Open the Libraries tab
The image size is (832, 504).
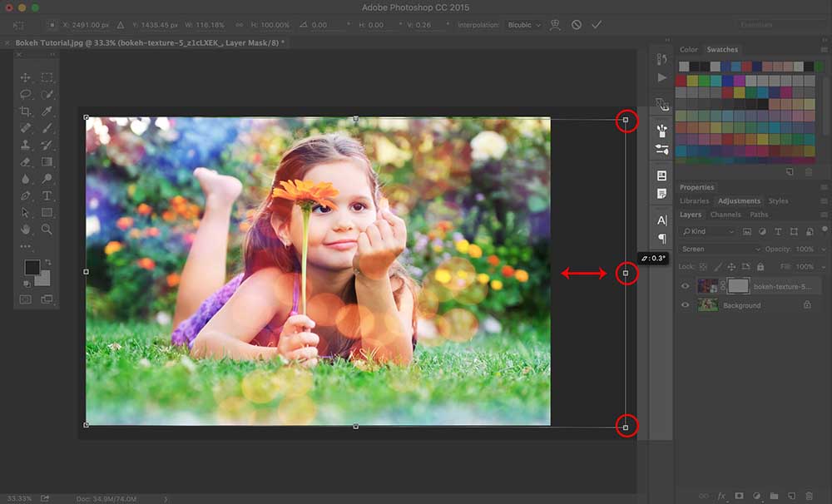click(694, 201)
